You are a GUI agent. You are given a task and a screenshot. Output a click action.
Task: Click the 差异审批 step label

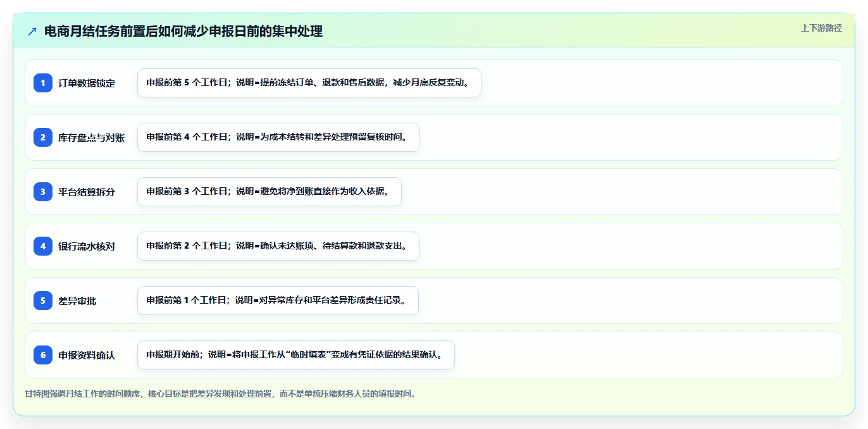pos(77,301)
